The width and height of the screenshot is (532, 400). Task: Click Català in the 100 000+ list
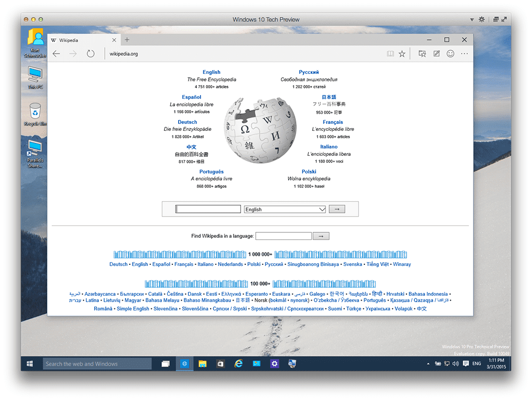[155, 294]
